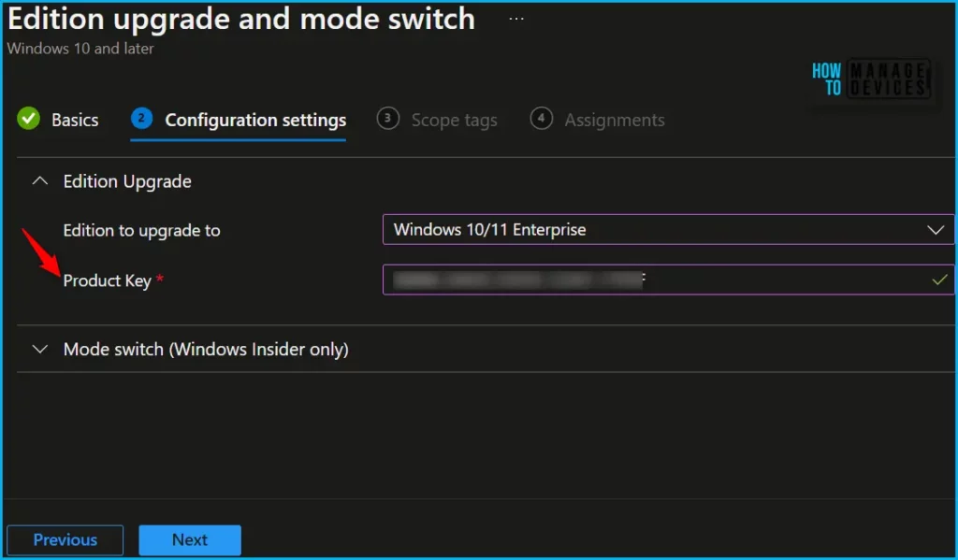This screenshot has width=958, height=560.
Task: Click the Windows 10 and later subtitle
Action: 80,49
